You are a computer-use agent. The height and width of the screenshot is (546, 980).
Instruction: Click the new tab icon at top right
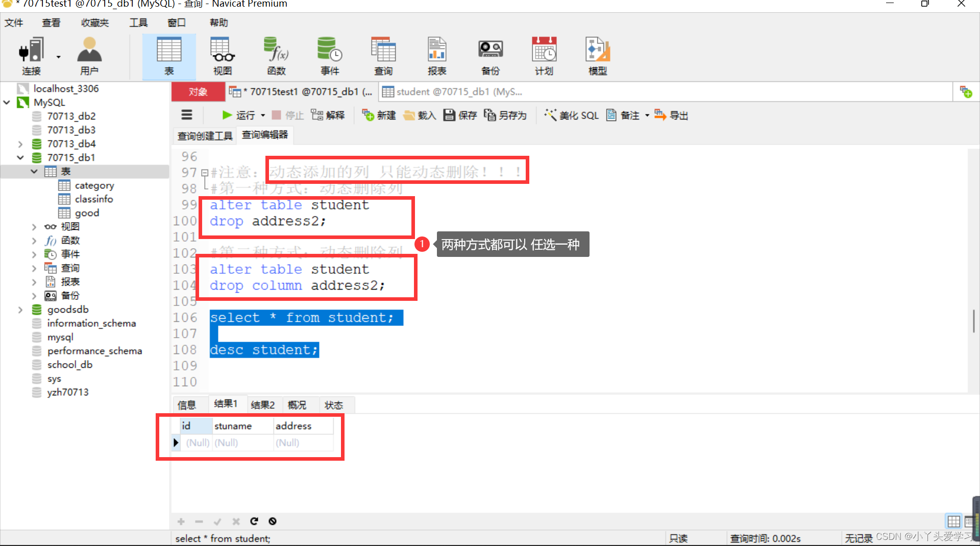pos(966,92)
